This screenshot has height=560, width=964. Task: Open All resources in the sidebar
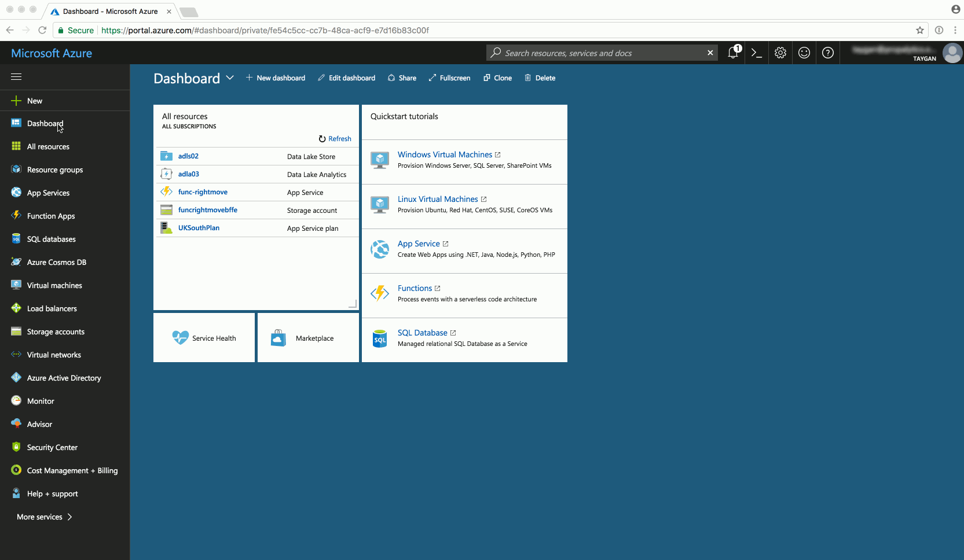coord(65,146)
